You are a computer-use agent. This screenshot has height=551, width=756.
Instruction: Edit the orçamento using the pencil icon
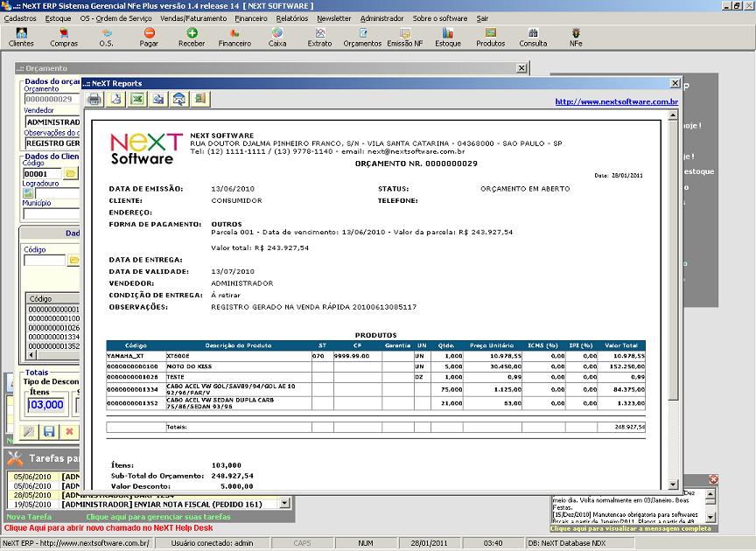28,431
